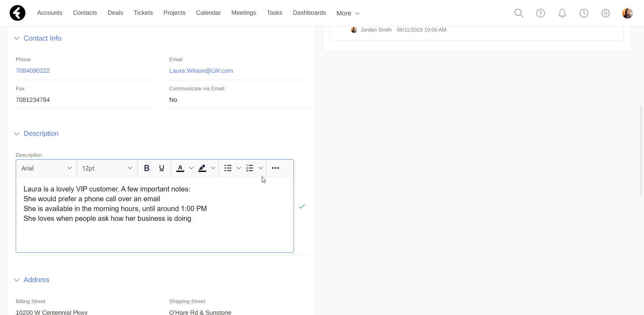The height and width of the screenshot is (315, 644).
Task: Open the notifications bell icon
Action: click(562, 13)
